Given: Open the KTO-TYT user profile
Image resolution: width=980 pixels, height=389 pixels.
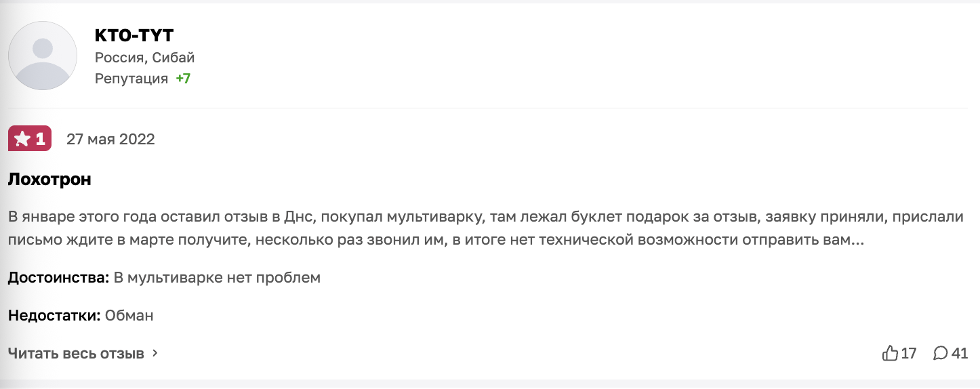Looking at the screenshot, I should pos(135,36).
